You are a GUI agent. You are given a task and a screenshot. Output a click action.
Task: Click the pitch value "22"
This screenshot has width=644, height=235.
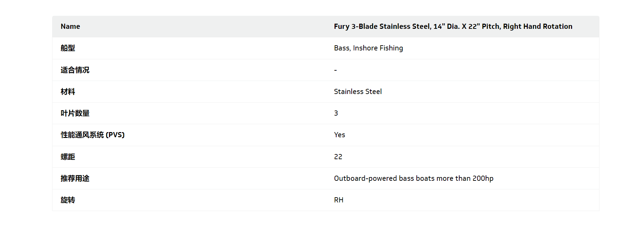338,157
